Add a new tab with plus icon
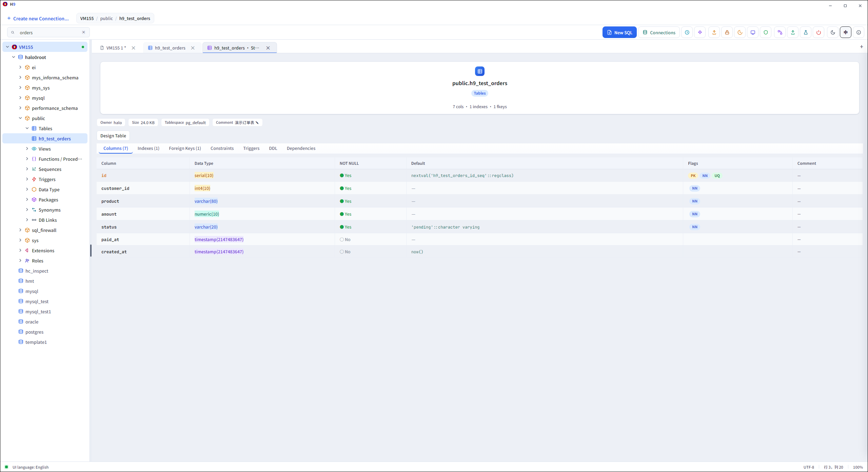 (862, 47)
